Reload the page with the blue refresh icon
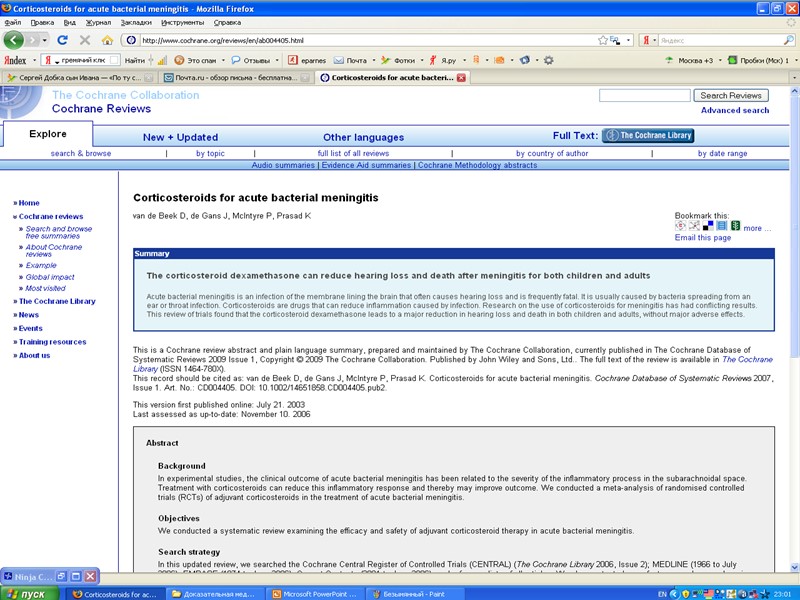The width and height of the screenshot is (800, 600). point(62,40)
